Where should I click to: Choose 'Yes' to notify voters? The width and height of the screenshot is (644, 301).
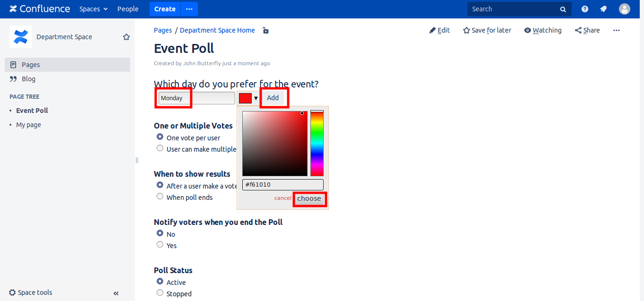coord(160,245)
